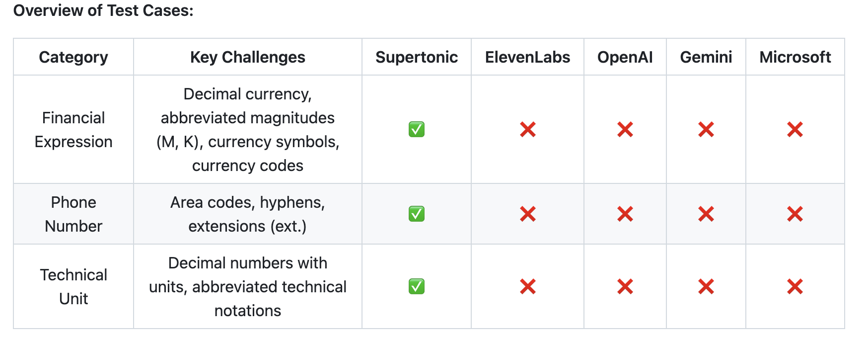Click ElevenLabs red X for Financial Expression
The height and width of the screenshot is (341, 868).
[x=527, y=129]
